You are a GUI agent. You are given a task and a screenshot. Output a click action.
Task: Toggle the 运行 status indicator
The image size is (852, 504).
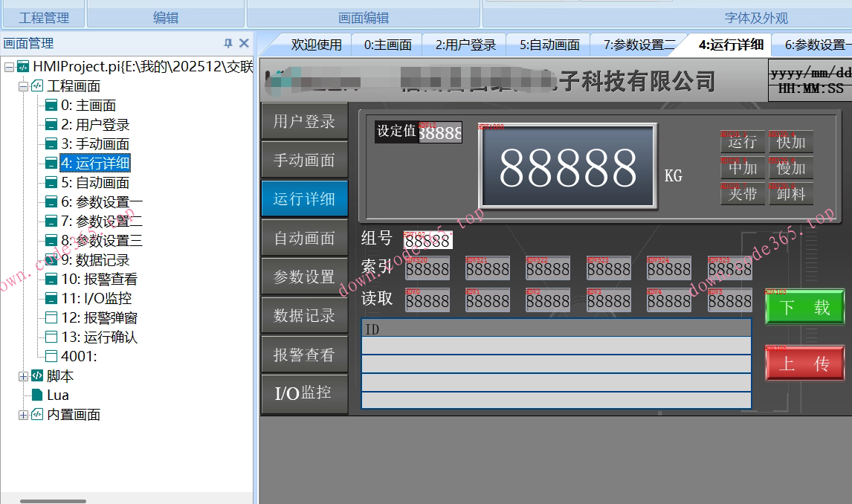tap(742, 142)
